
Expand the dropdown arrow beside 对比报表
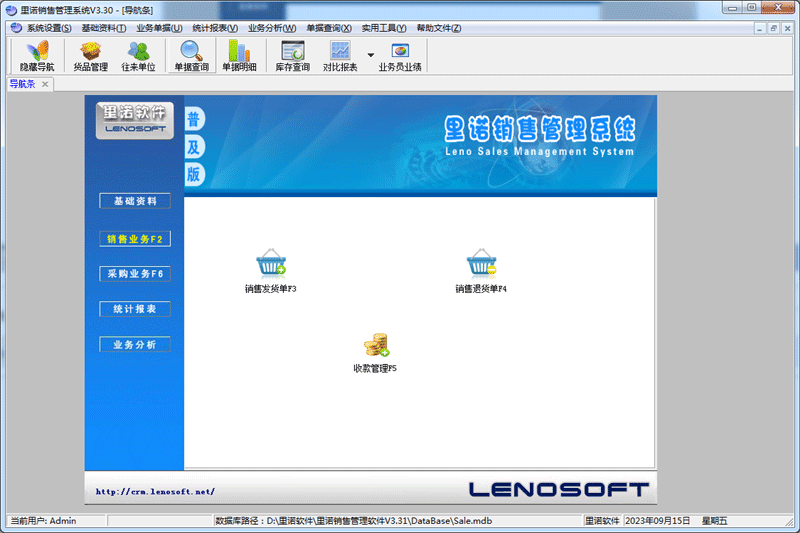click(371, 55)
